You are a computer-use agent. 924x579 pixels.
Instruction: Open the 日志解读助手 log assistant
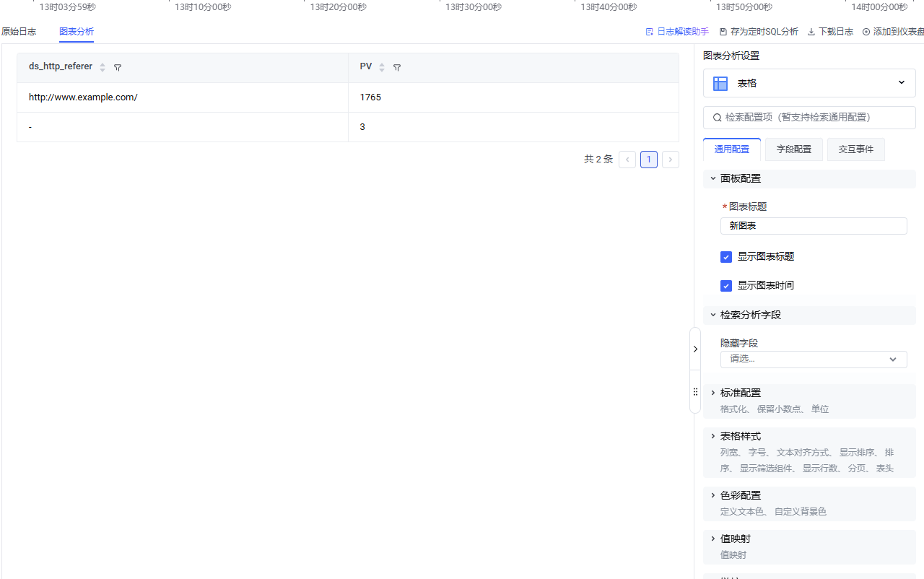coord(677,32)
